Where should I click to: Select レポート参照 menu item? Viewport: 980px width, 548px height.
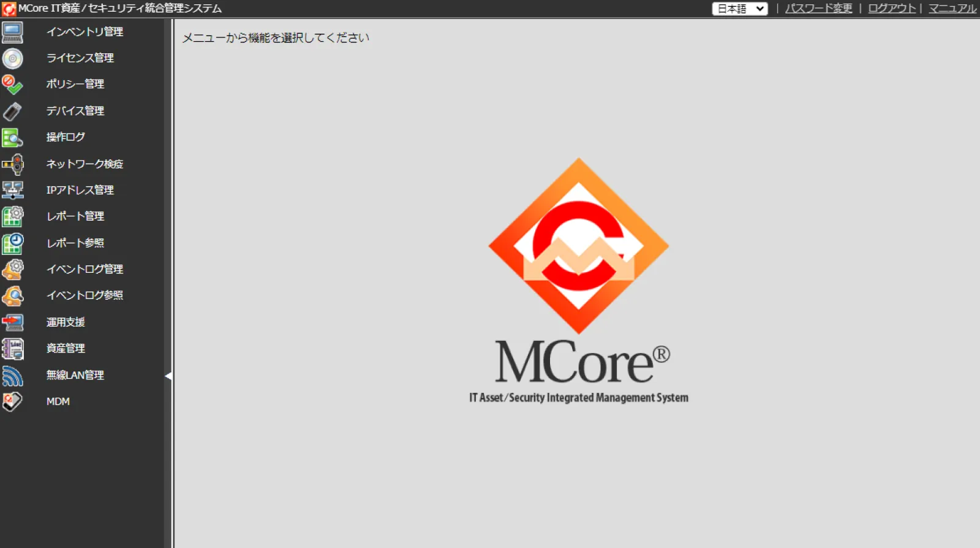point(75,243)
